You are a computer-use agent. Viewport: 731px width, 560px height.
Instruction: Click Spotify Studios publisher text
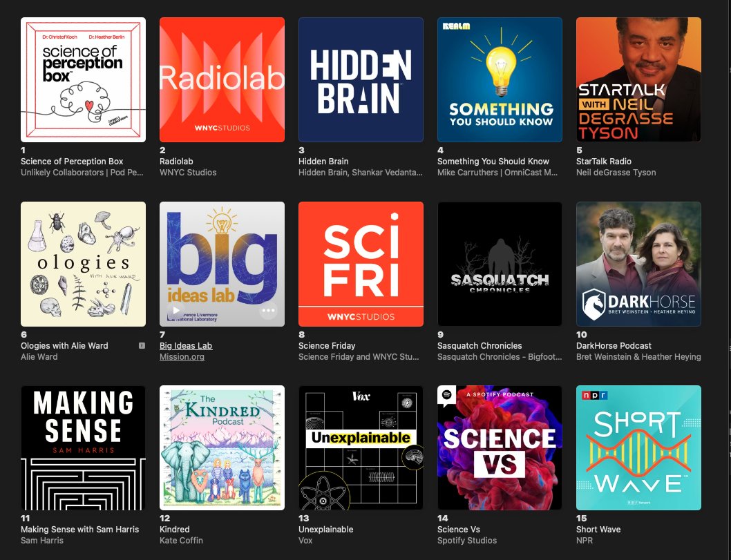[467, 541]
